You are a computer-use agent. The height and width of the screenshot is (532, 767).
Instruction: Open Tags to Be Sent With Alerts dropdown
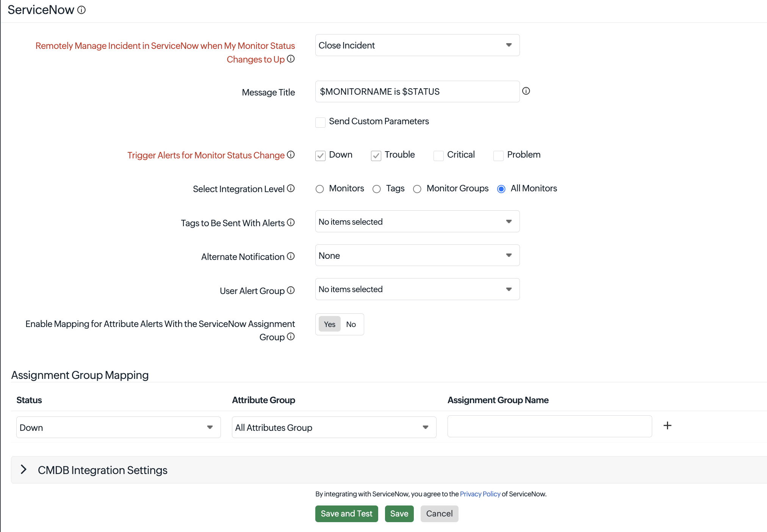pos(417,221)
